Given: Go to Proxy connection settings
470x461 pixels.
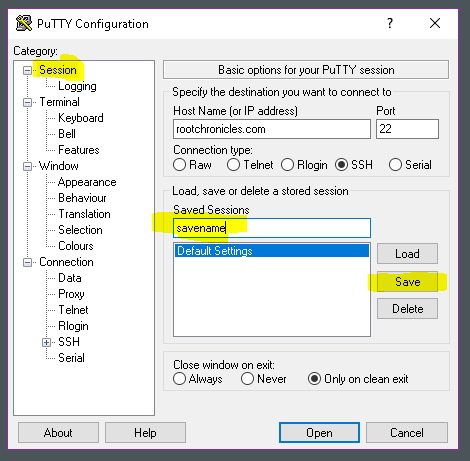Looking at the screenshot, I should pyautogui.click(x=71, y=294).
